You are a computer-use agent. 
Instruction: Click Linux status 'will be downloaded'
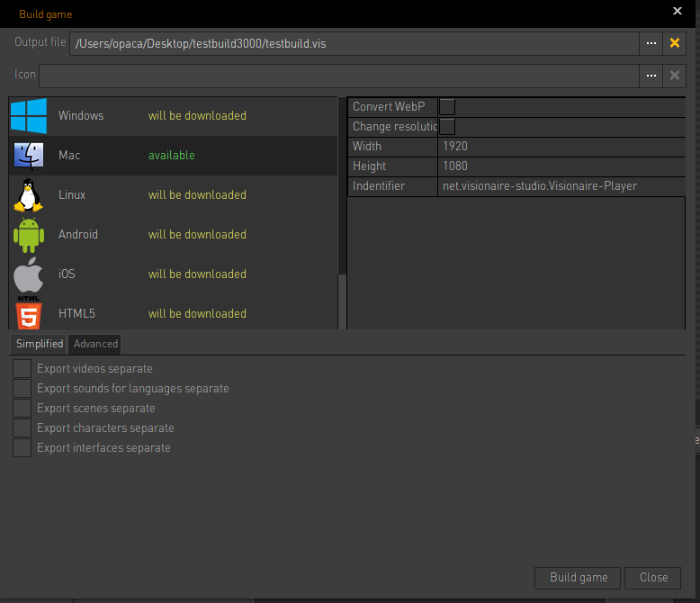point(197,195)
